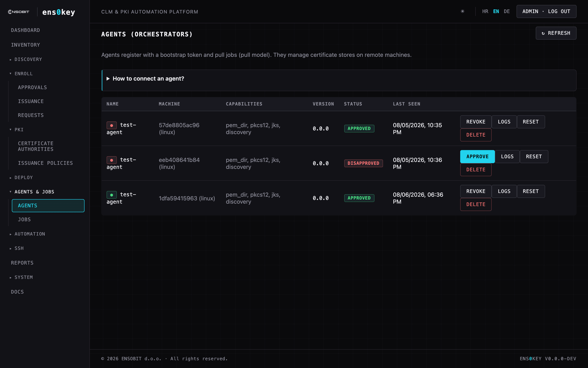Open the Docs page
588x368 pixels.
tap(17, 292)
